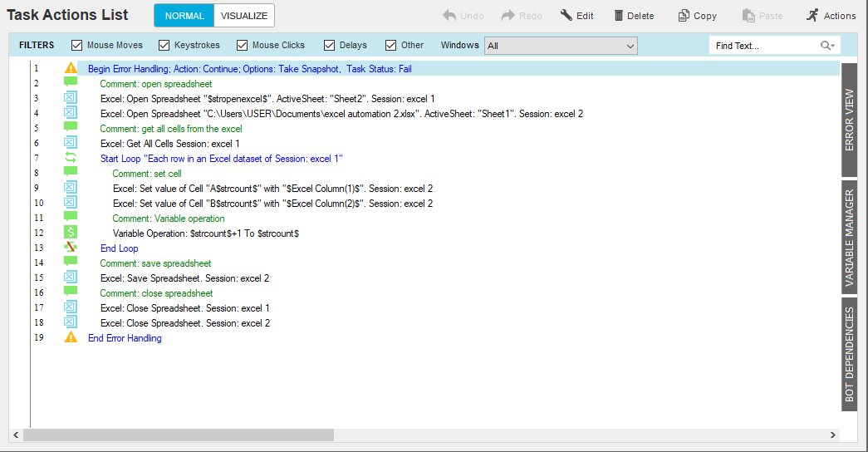Image resolution: width=868 pixels, height=452 pixels.
Task: Click the Copy icon in toolbar
Action: [x=683, y=16]
